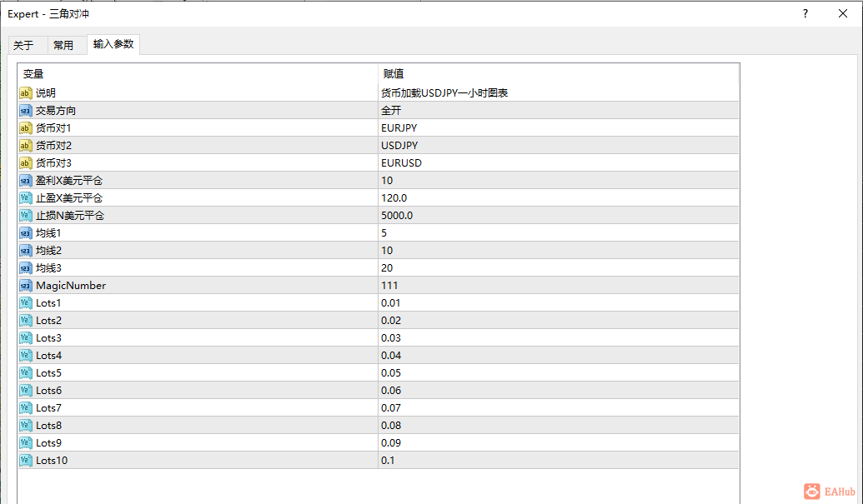Screen dimensions: 863x504
Task: Select the 输入参数 tab
Action: coord(113,44)
